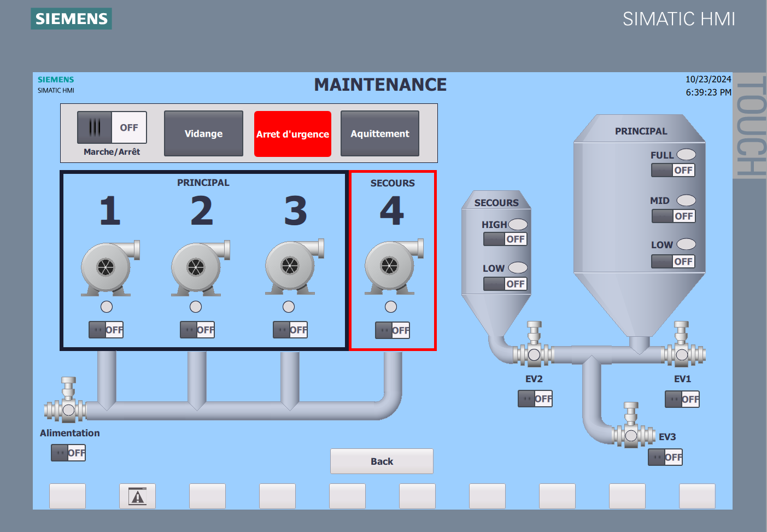Image resolution: width=767 pixels, height=532 pixels.
Task: Toggle the Principal FULL sensor switch
Action: [x=673, y=170]
